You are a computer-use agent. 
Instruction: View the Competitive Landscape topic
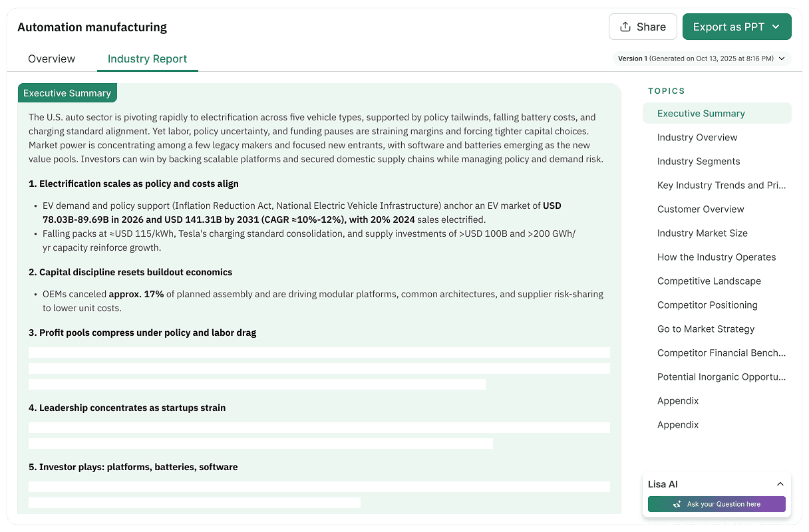(x=709, y=281)
